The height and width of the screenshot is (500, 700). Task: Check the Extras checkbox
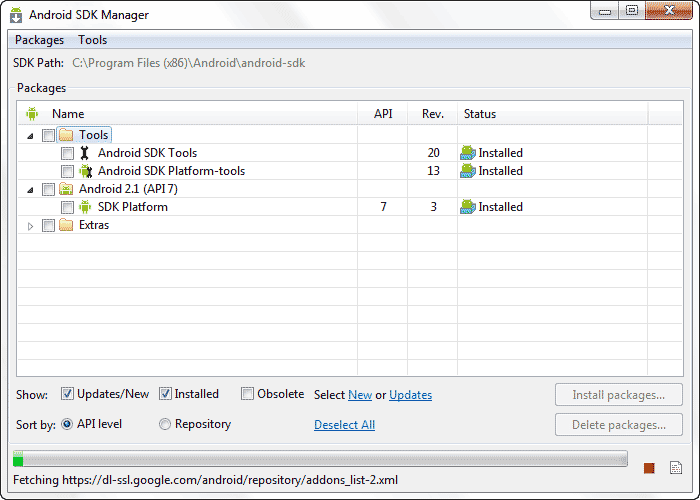(48, 225)
